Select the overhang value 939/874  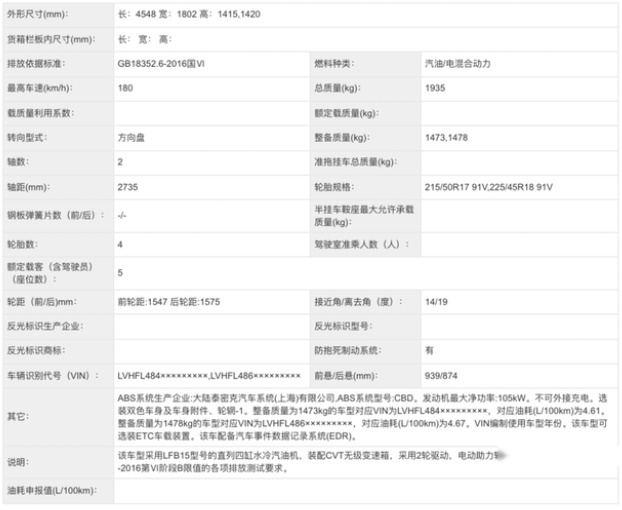click(441, 376)
